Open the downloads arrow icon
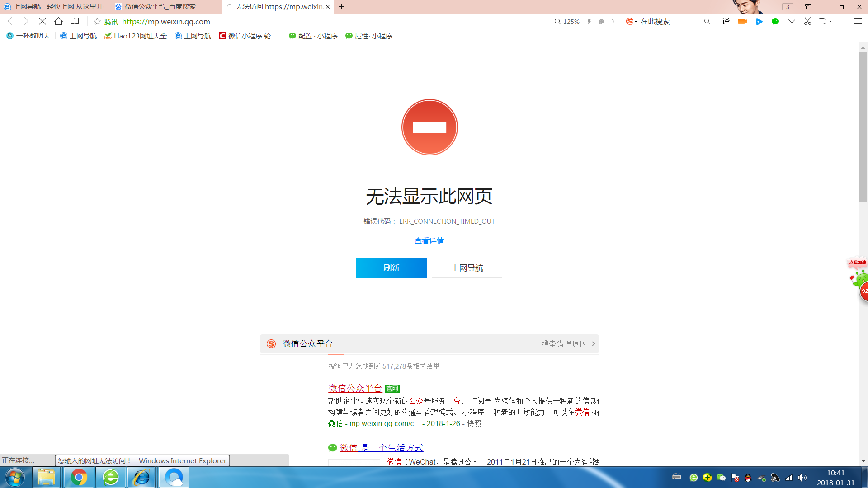 [x=792, y=21]
